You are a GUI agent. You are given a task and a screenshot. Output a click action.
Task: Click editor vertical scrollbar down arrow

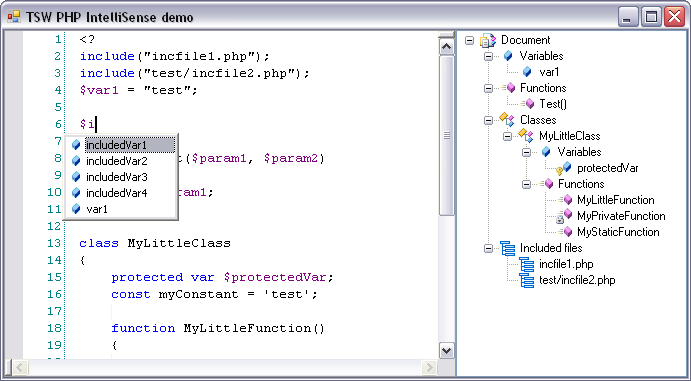[447, 351]
